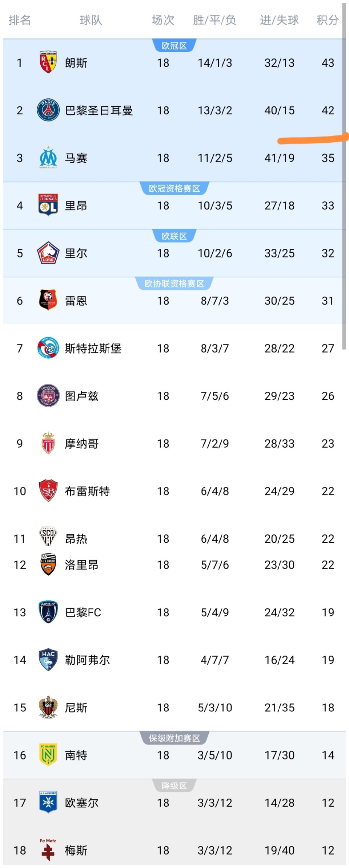Select the 雷恩 standings row
349x868 pixels.
pos(174,301)
